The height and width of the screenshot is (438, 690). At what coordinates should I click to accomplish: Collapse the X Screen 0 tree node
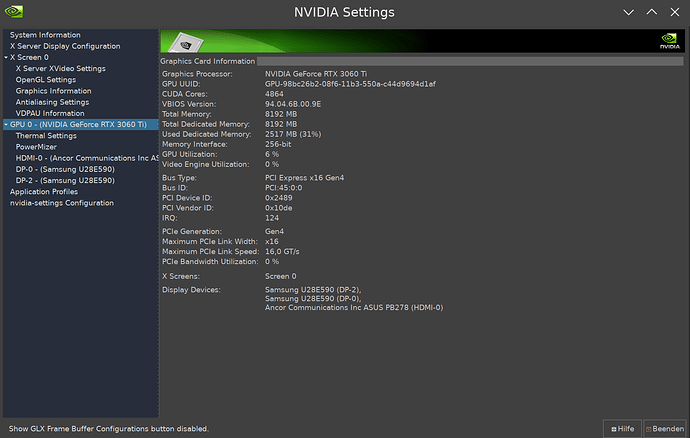pos(6,57)
